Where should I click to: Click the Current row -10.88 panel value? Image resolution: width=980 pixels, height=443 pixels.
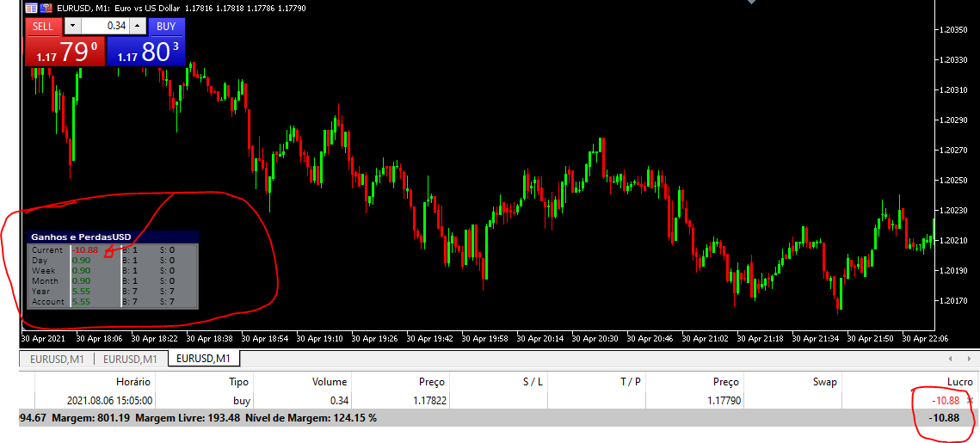pyautogui.click(x=85, y=250)
